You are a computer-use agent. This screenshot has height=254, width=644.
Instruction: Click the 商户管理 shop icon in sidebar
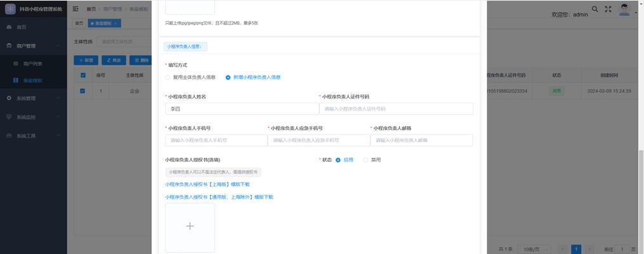tap(9, 46)
